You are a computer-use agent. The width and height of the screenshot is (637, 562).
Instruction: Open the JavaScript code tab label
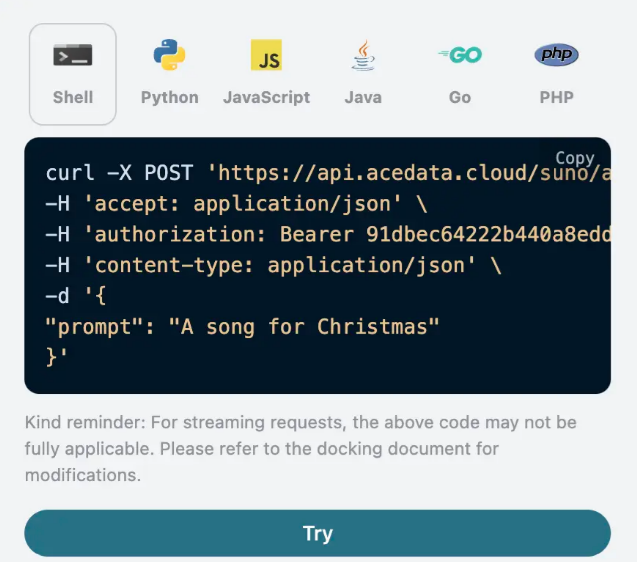(266, 98)
